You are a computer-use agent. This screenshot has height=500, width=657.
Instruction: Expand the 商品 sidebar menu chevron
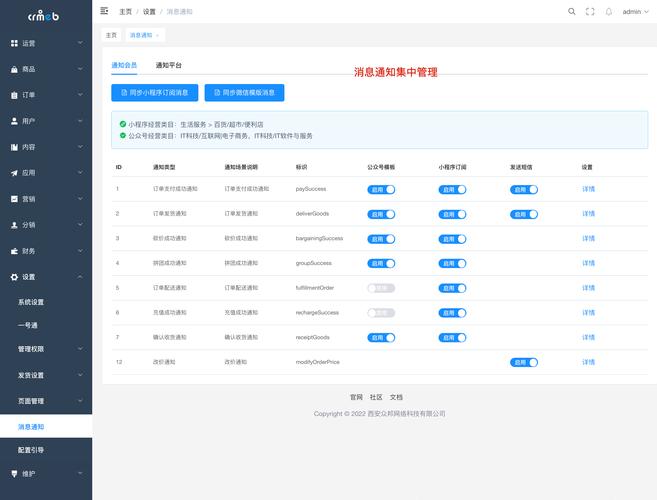point(80,69)
